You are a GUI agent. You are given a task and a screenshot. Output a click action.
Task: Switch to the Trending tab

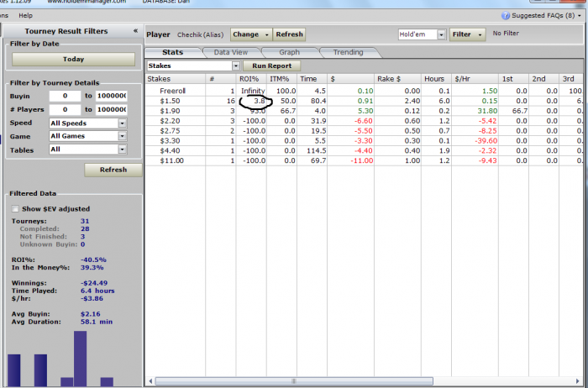point(349,52)
